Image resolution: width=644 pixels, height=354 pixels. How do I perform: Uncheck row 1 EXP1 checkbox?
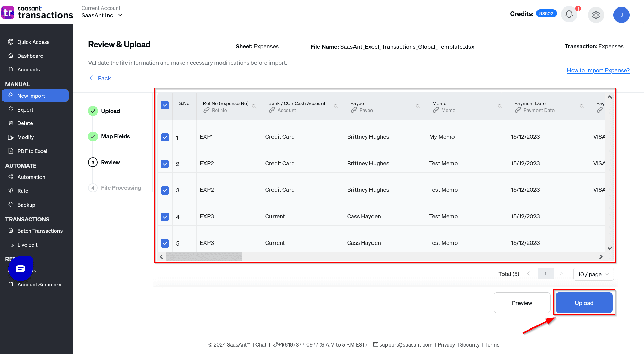(165, 137)
